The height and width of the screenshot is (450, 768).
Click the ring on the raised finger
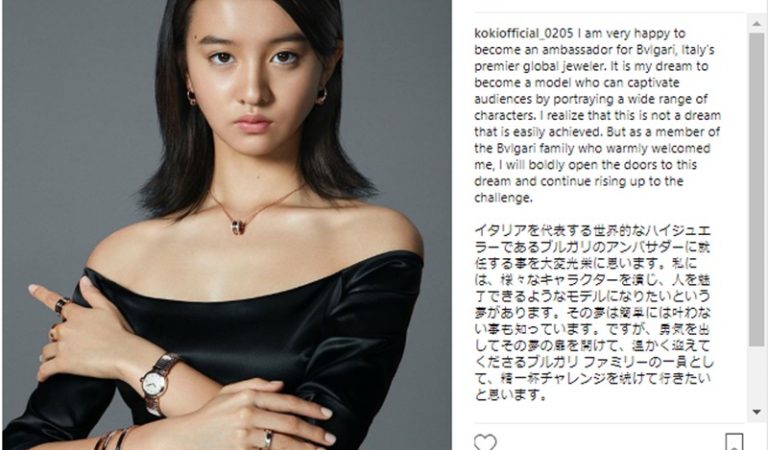point(62,305)
